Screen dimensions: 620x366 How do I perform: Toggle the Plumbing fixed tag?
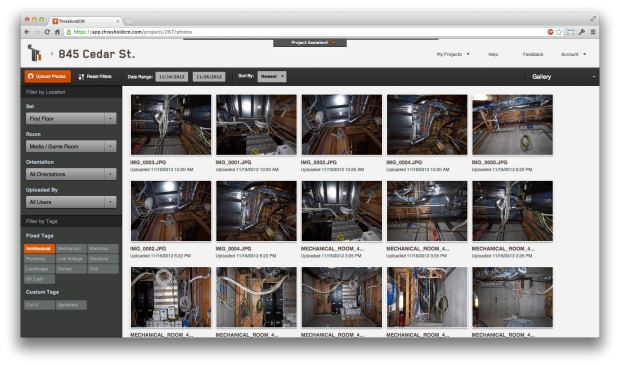point(39,259)
